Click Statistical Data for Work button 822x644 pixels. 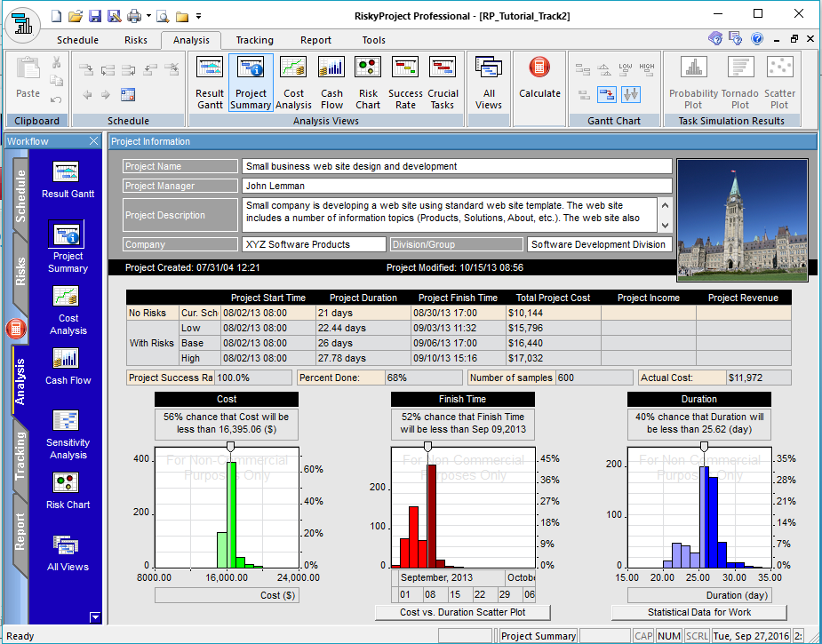pyautogui.click(x=698, y=612)
